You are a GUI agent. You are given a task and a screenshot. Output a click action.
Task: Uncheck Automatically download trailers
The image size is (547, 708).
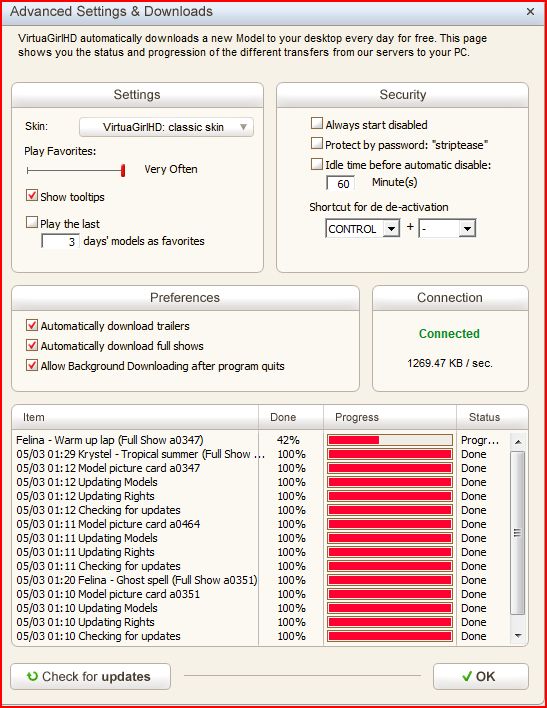(32, 325)
